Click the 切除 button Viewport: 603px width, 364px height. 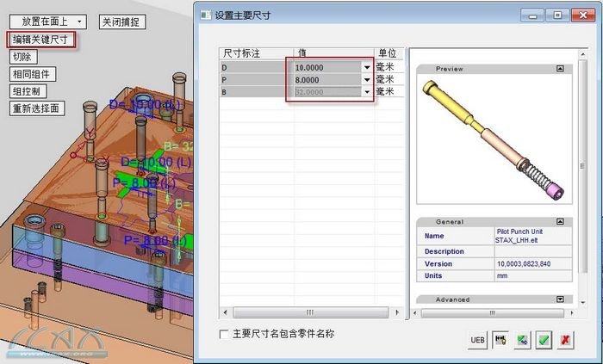(x=22, y=57)
